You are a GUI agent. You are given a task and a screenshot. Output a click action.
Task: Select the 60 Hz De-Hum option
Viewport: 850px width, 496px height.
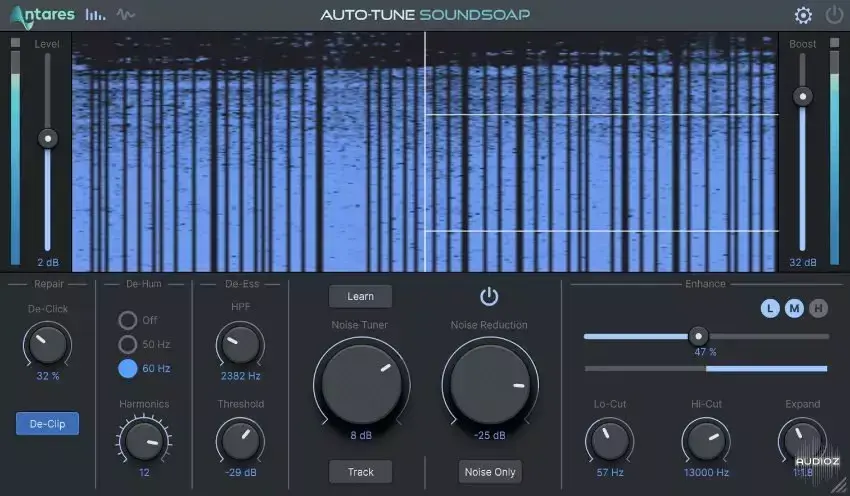point(127,368)
